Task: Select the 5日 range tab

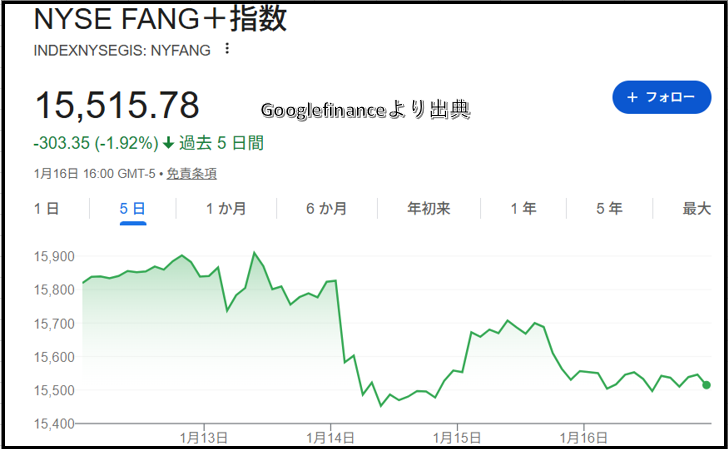Action: point(133,209)
